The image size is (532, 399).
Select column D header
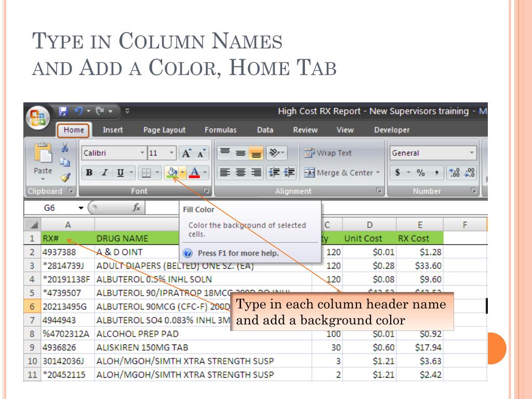point(369,224)
